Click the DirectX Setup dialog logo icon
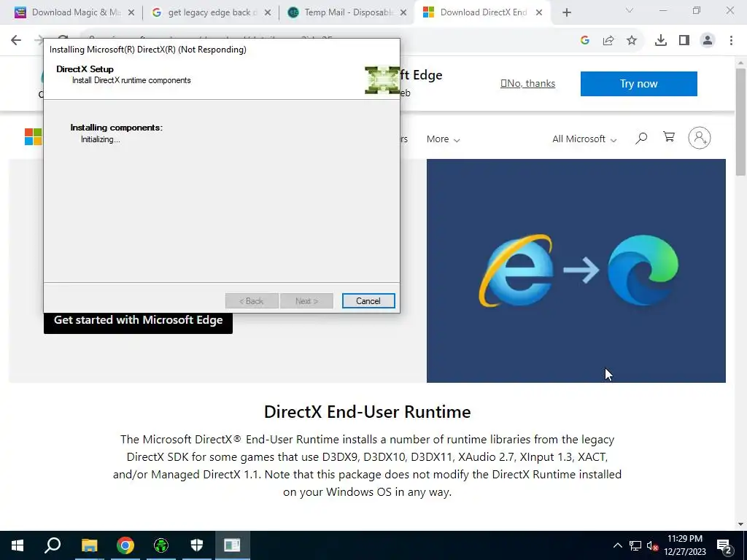747x560 pixels. tap(382, 80)
